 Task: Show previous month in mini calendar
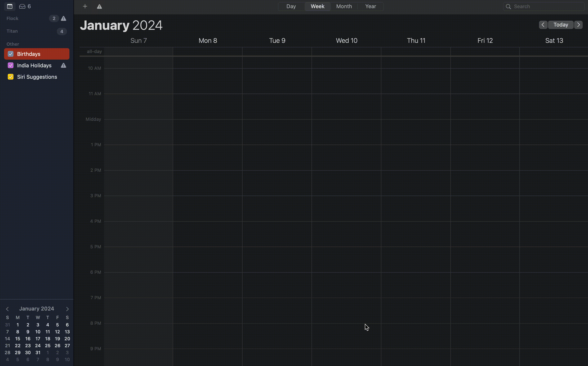(x=7, y=309)
